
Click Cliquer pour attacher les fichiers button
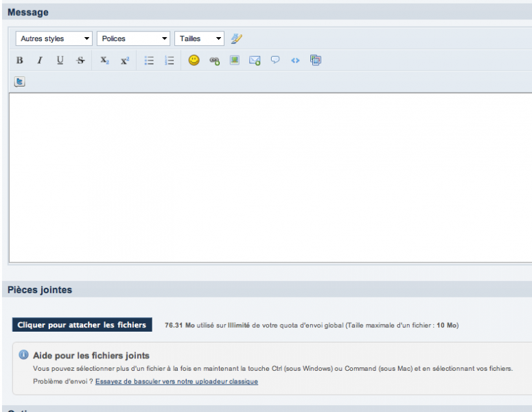pyautogui.click(x=82, y=325)
